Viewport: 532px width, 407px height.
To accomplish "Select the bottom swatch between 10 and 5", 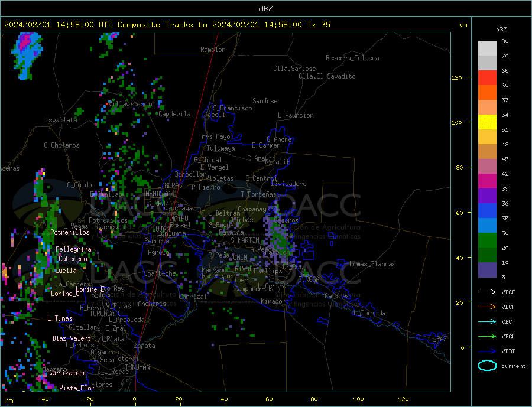I will [487, 270].
